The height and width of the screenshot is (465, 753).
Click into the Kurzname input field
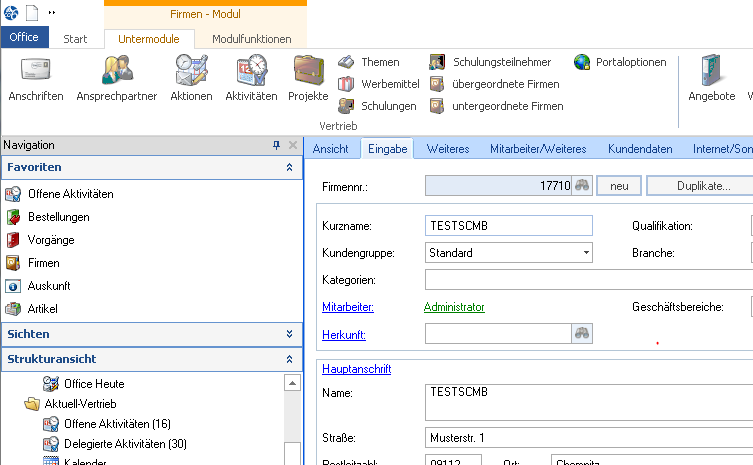508,226
